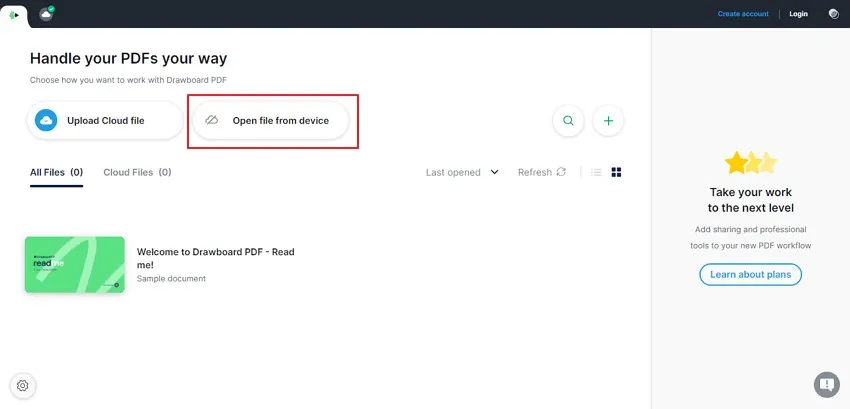This screenshot has width=850, height=409.
Task: Click Open file from device button
Action: coord(271,120)
